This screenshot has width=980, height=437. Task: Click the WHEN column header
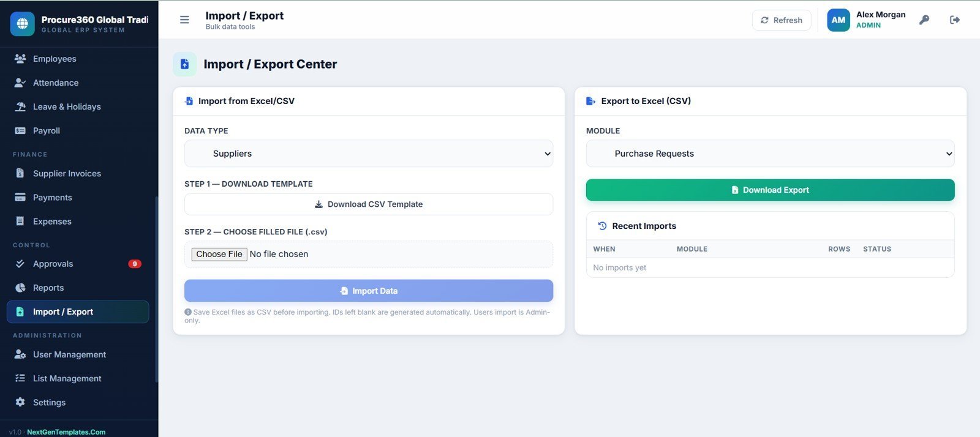click(604, 249)
